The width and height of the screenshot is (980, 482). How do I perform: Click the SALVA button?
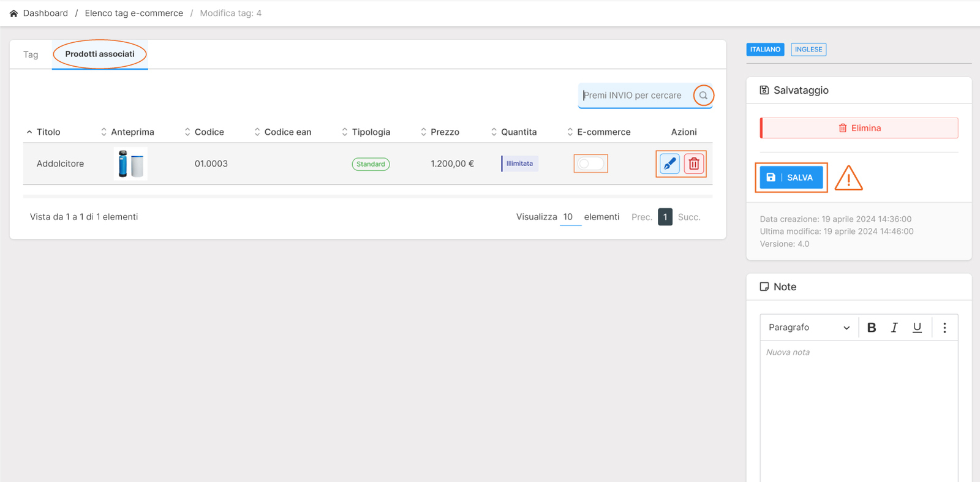pyautogui.click(x=791, y=178)
